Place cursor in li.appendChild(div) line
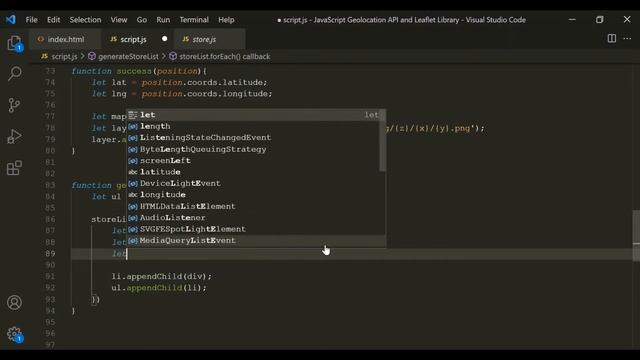This screenshot has width=640, height=360. tap(162, 276)
